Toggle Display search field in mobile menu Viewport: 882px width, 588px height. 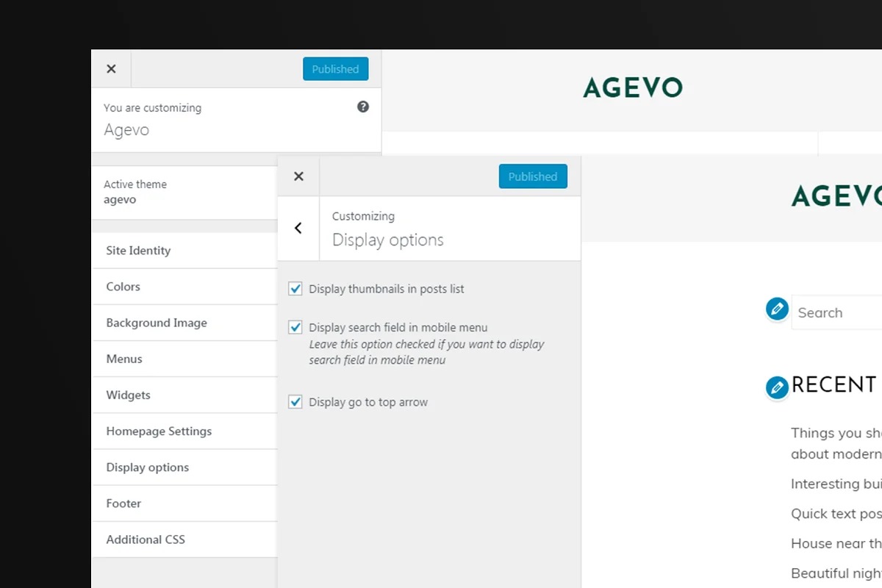click(295, 328)
